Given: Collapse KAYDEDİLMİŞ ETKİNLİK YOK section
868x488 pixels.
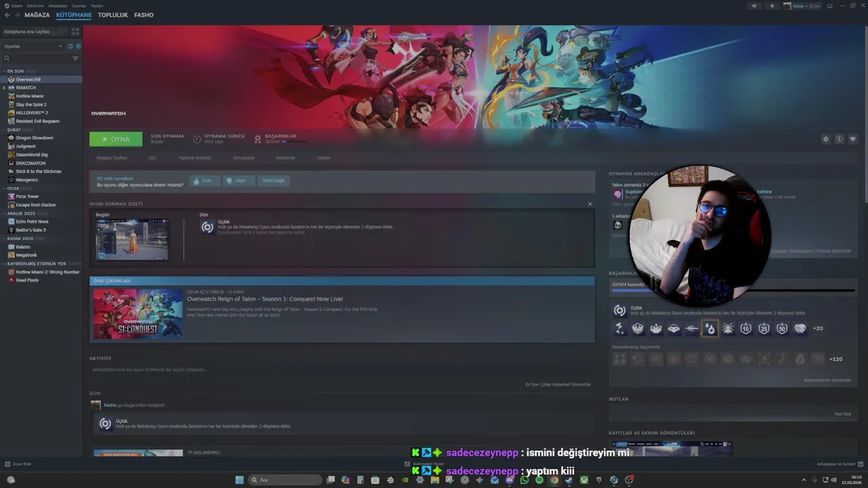Looking at the screenshot, I should (37, 264).
